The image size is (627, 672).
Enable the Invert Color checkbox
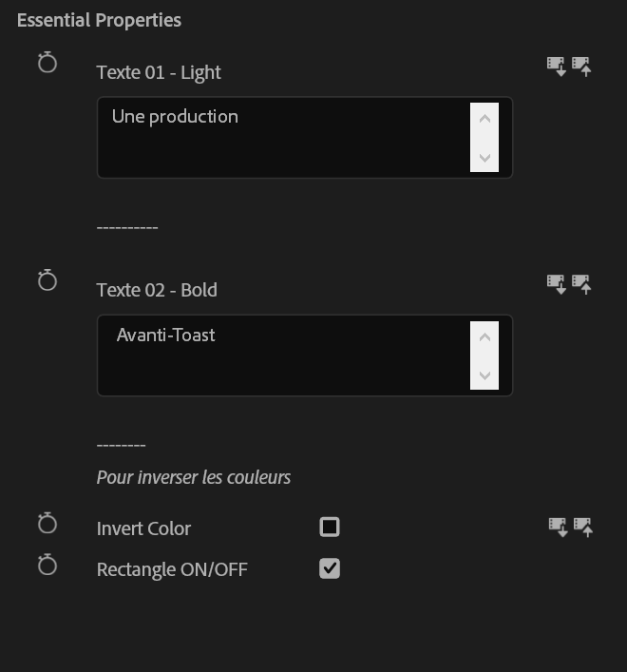330,528
